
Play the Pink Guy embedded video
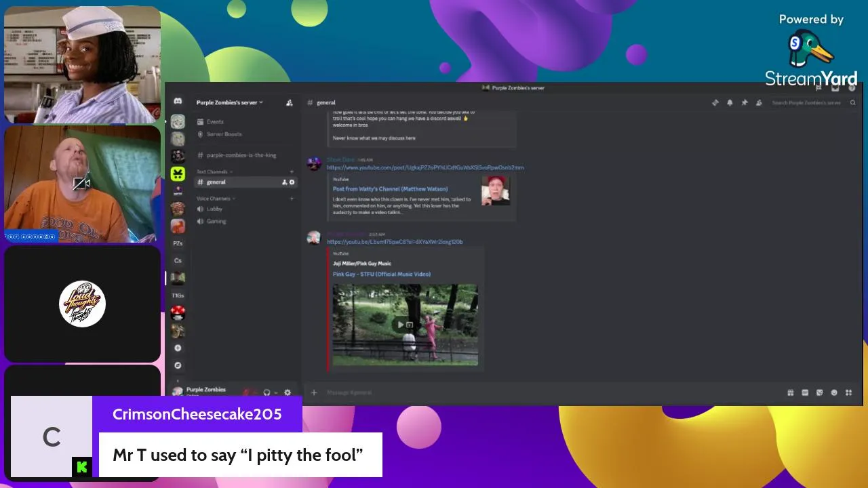click(400, 325)
